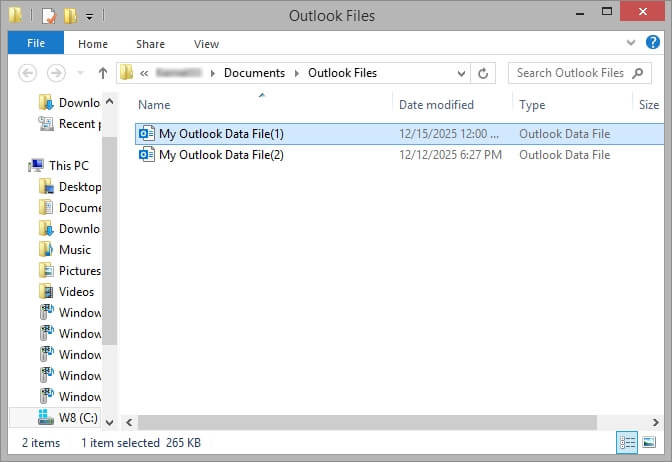This screenshot has width=672, height=462.
Task: Click the search magnifier icon
Action: (638, 73)
